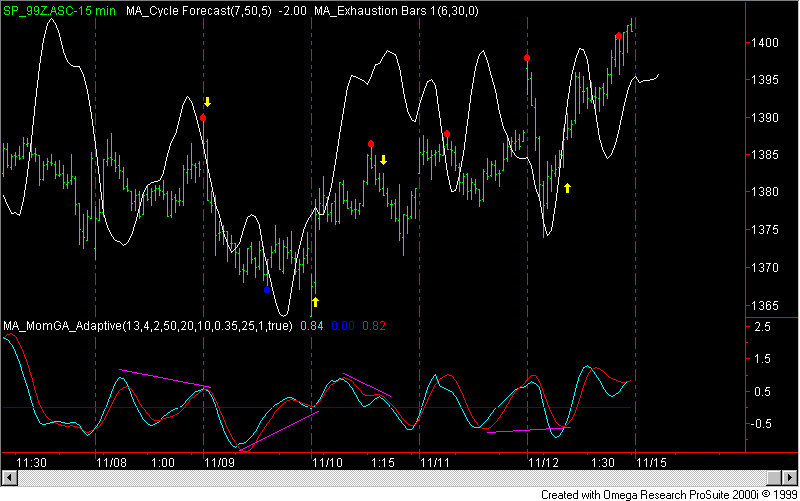Click the cyan '0.84' value
This screenshot has width=800, height=501.
tap(312, 325)
